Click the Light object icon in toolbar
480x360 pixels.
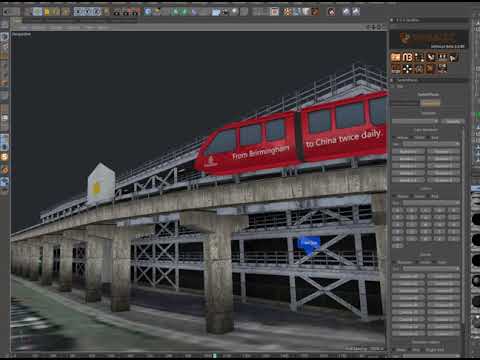(x=235, y=12)
